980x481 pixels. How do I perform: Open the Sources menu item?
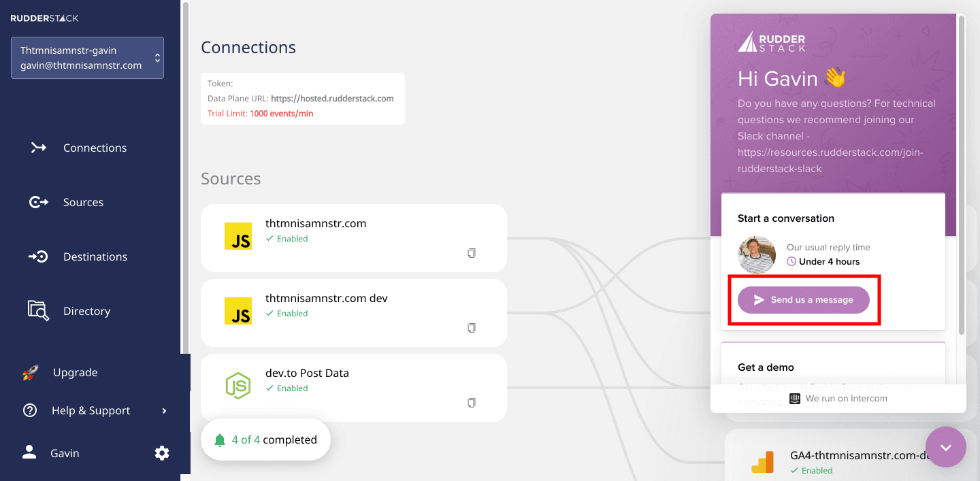click(x=83, y=202)
